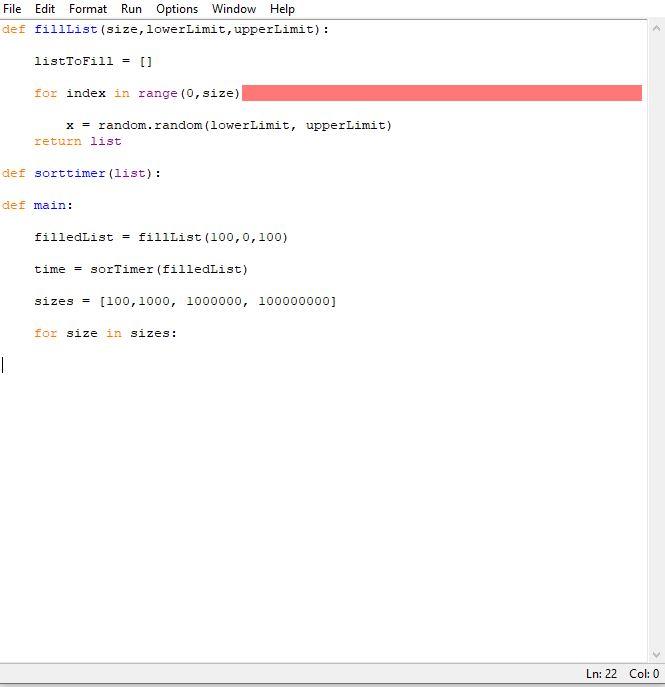
Task: Click the 'sorttimer' function definition
Action: pos(70,173)
